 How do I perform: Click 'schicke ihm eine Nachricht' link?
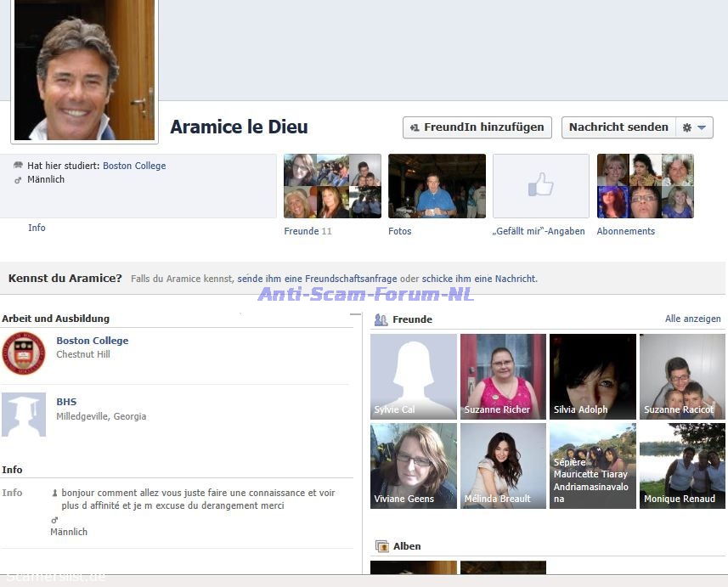click(x=479, y=279)
